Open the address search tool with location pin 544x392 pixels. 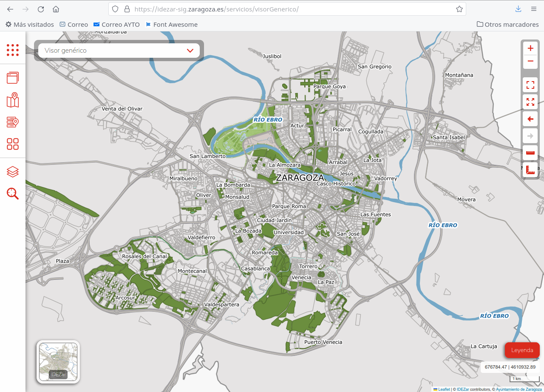pyautogui.click(x=13, y=122)
